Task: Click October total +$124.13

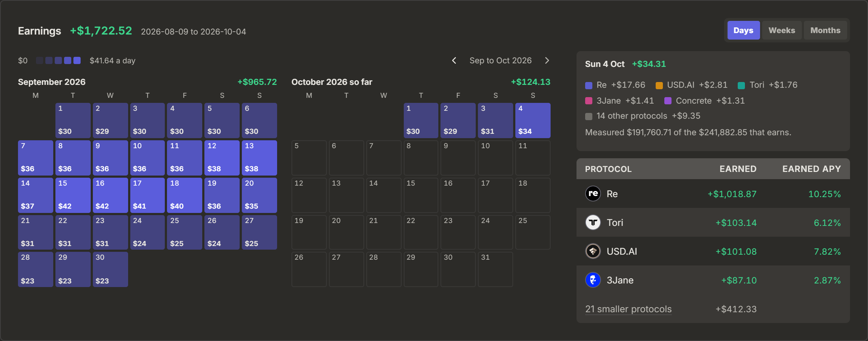Action: coord(530,82)
